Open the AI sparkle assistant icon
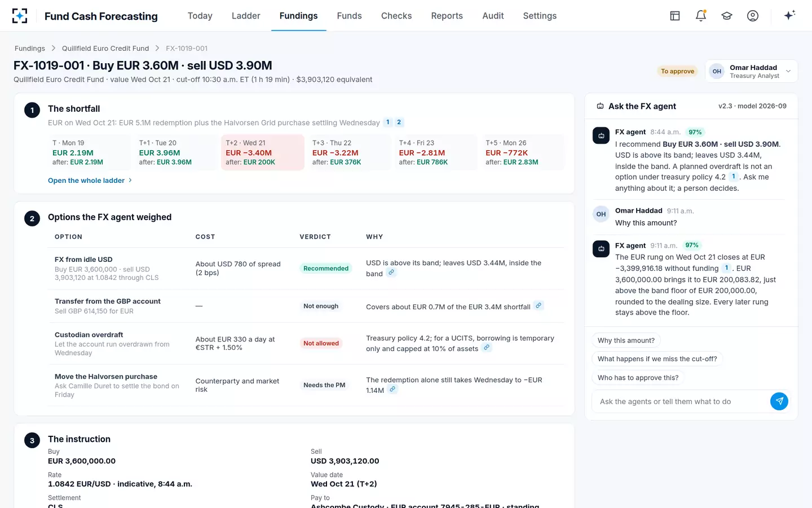 click(789, 15)
